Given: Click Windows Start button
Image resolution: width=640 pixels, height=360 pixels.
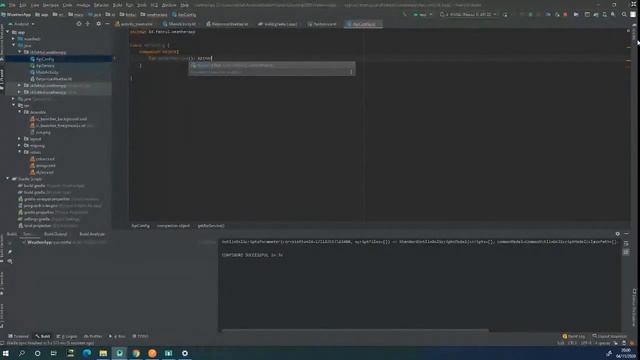Looking at the screenshot, I should click(6, 353).
